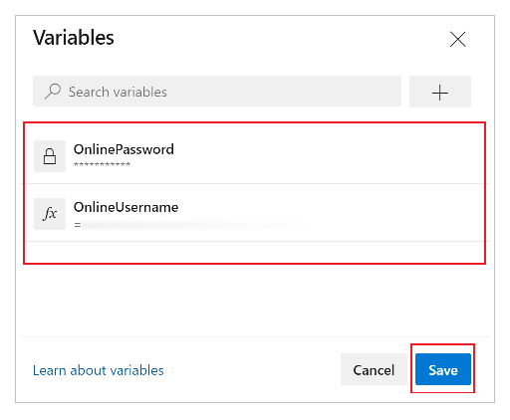Close the Variables dialog with X
This screenshot has width=510, height=420.
click(457, 39)
